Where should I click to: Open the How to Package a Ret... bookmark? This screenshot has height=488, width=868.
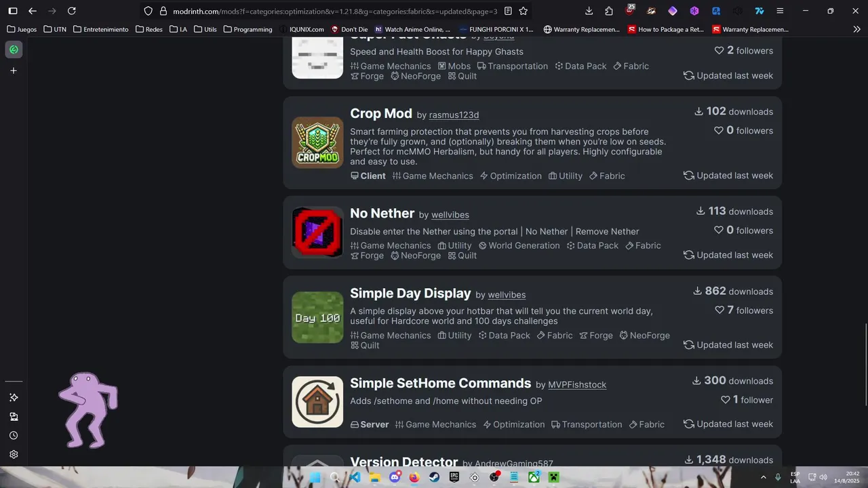[x=666, y=29]
